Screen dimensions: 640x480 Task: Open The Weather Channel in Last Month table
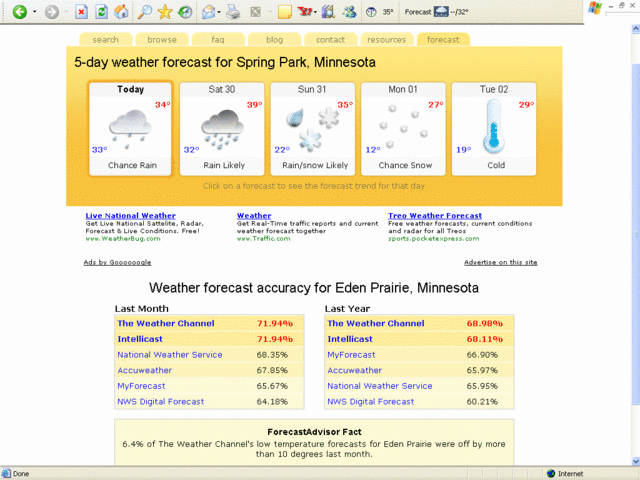tap(166, 323)
